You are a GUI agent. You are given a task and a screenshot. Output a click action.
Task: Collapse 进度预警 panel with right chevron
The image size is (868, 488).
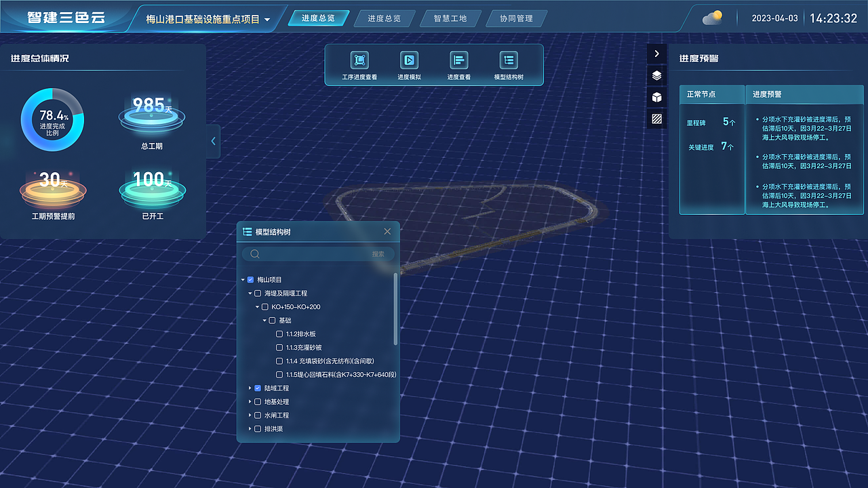(x=656, y=54)
